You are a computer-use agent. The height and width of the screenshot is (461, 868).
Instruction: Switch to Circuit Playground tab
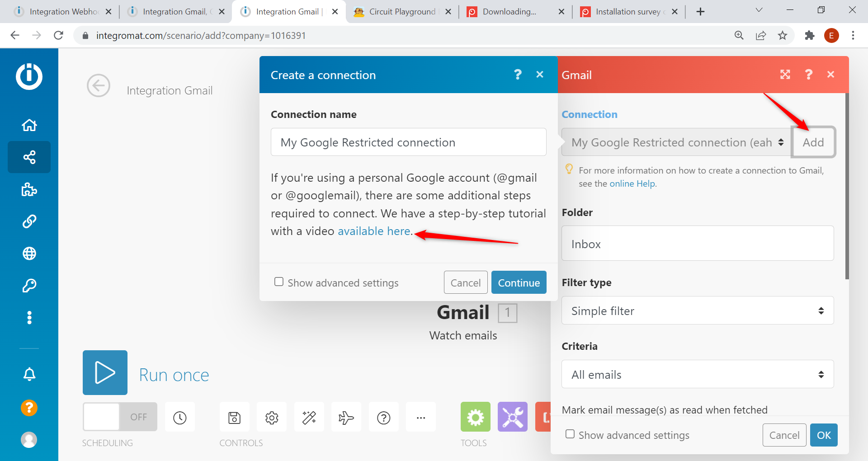(x=402, y=12)
